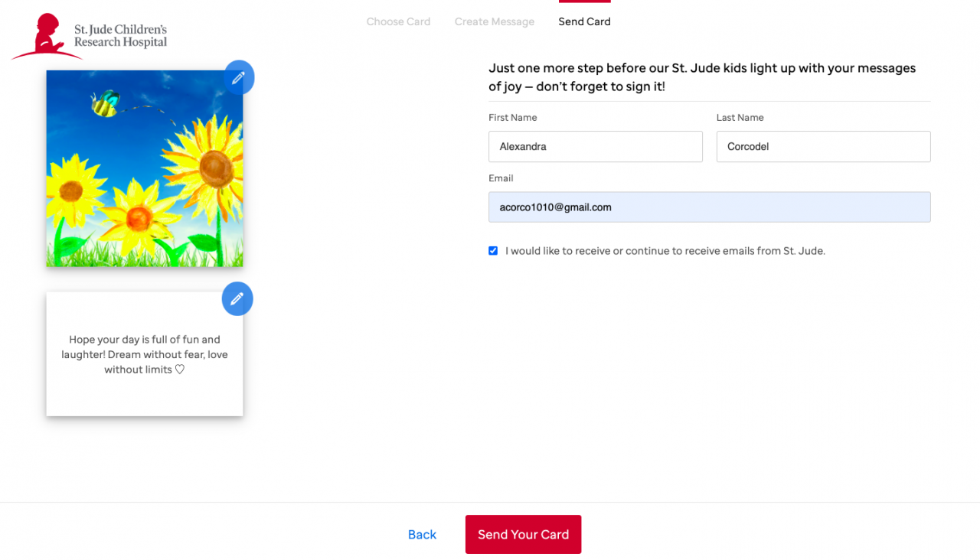This screenshot has height=560, width=980.
Task: Focus the First Name field containing Alexandra
Action: [595, 147]
